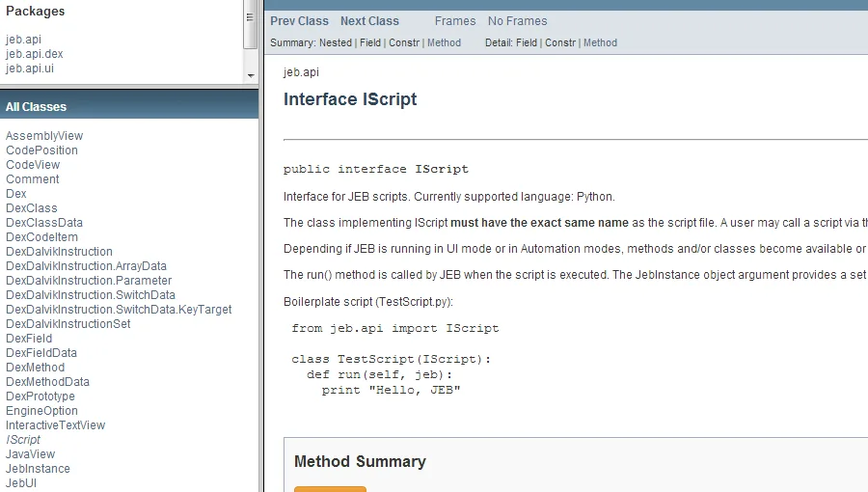
Task: Open CodePosition class
Action: 41,150
